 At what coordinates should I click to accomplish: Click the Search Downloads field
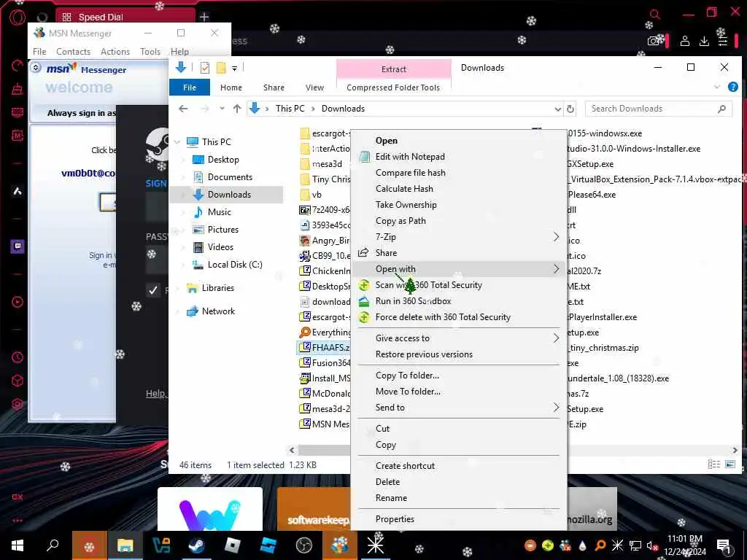pos(658,109)
